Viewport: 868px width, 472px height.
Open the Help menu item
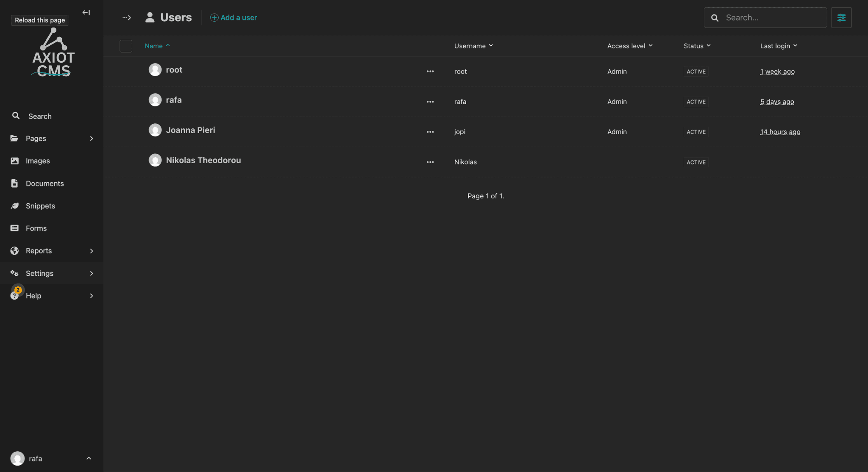pos(34,295)
